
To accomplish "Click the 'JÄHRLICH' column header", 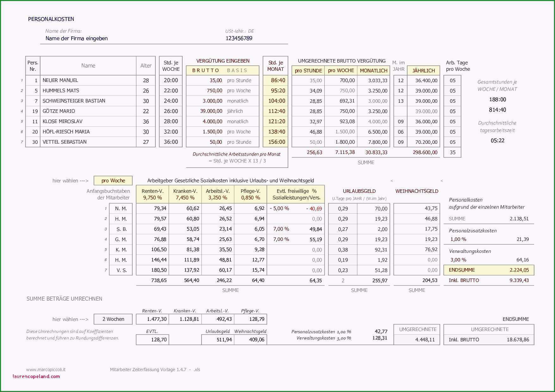I will click(x=423, y=70).
